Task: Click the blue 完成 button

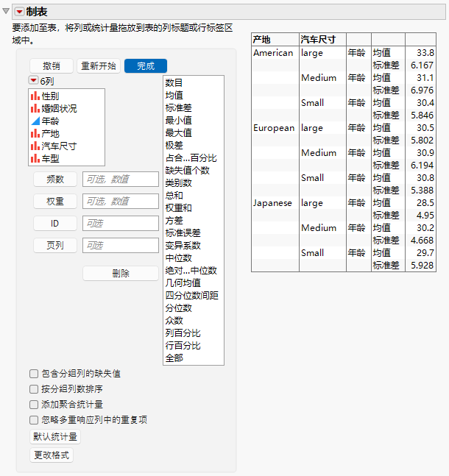Action: (x=146, y=66)
